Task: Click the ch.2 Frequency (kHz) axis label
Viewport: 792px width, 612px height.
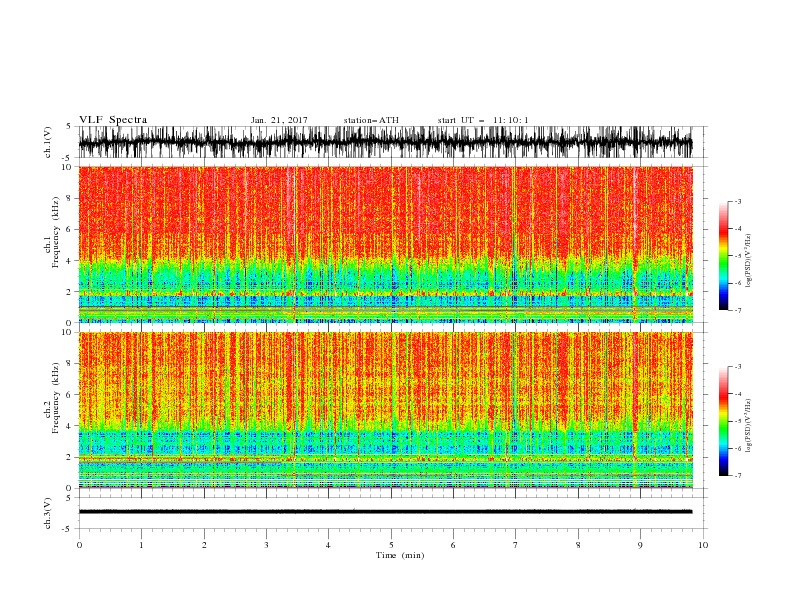Action: click(53, 398)
